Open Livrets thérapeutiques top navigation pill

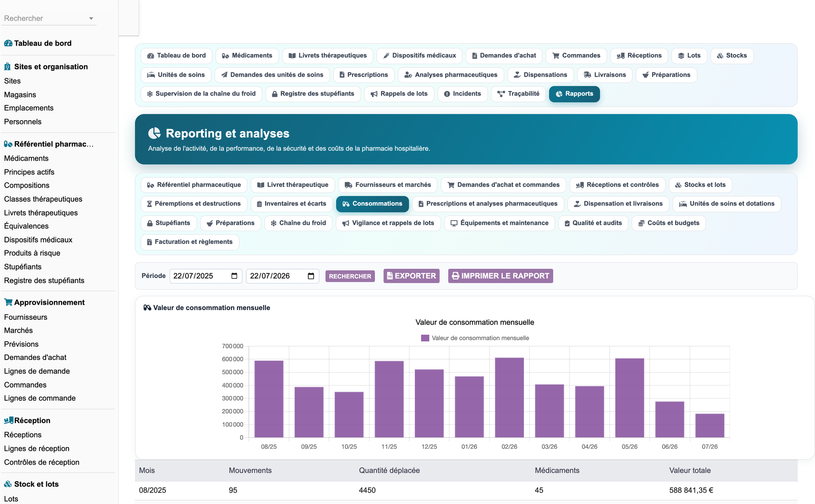[x=328, y=56]
